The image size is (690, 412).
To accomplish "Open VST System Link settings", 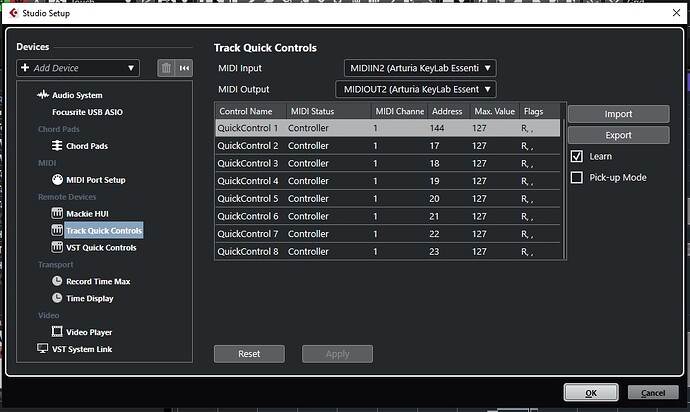I will click(x=82, y=349).
